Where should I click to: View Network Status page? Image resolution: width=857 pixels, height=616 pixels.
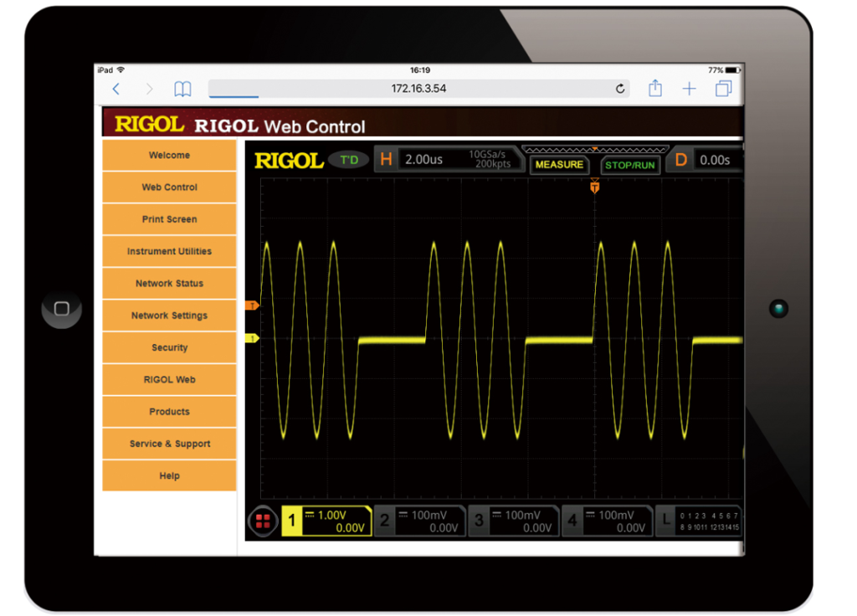point(169,284)
